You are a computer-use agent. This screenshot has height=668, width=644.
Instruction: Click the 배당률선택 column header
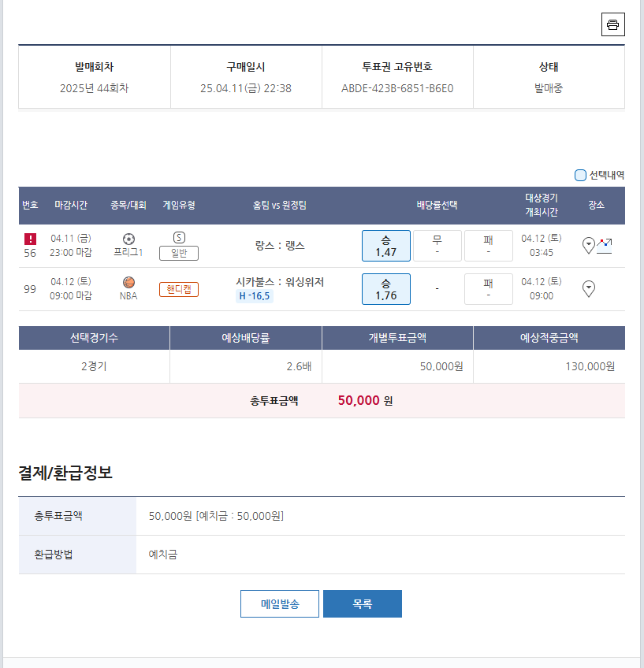tap(437, 206)
